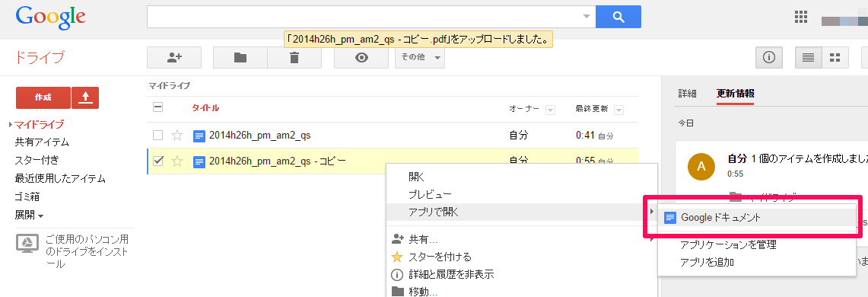Switch to grid view icon
The width and height of the screenshot is (868, 297).
pyautogui.click(x=835, y=57)
